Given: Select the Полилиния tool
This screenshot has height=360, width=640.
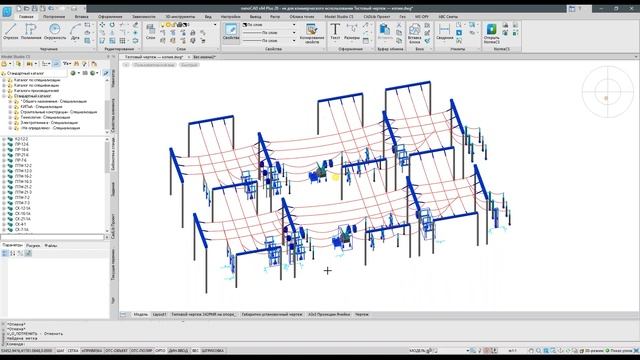Looking at the screenshot, I should 31,32.
